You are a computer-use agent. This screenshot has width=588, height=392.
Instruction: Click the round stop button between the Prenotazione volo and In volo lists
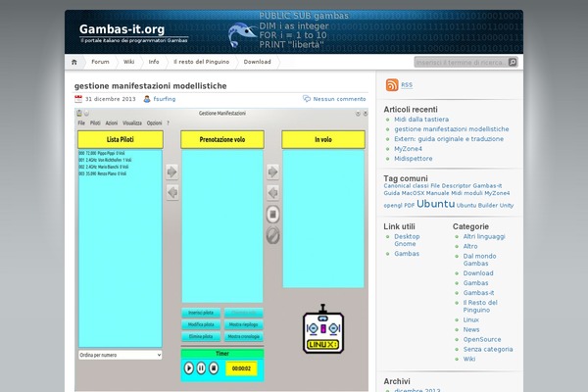(273, 215)
